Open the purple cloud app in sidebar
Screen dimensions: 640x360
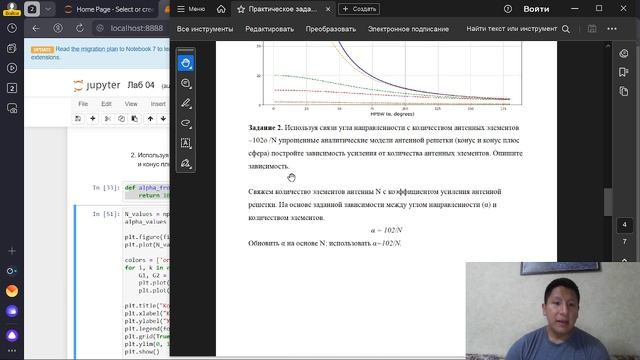point(12,311)
